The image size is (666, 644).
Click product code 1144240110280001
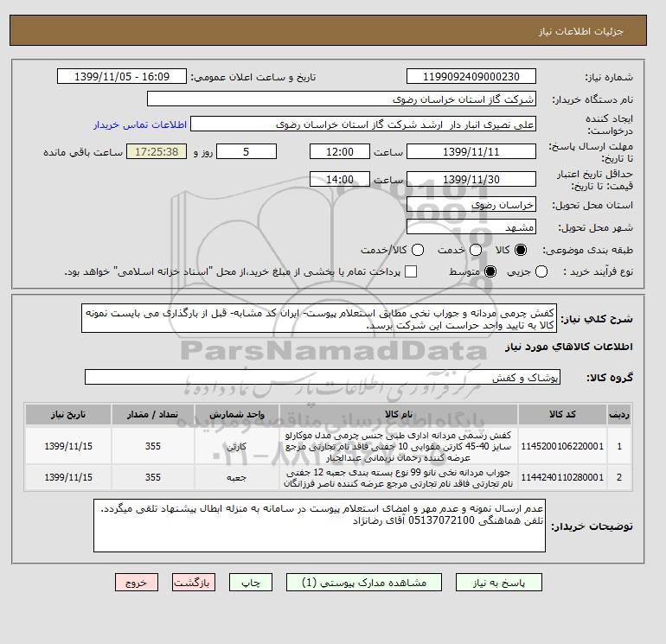(x=562, y=477)
